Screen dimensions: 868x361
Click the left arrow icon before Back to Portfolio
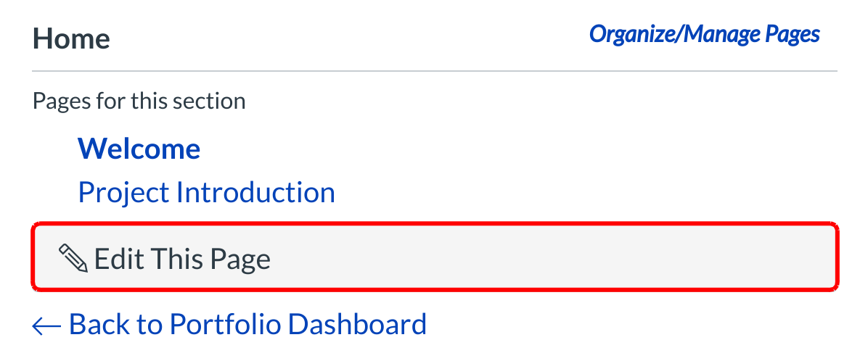coord(47,325)
